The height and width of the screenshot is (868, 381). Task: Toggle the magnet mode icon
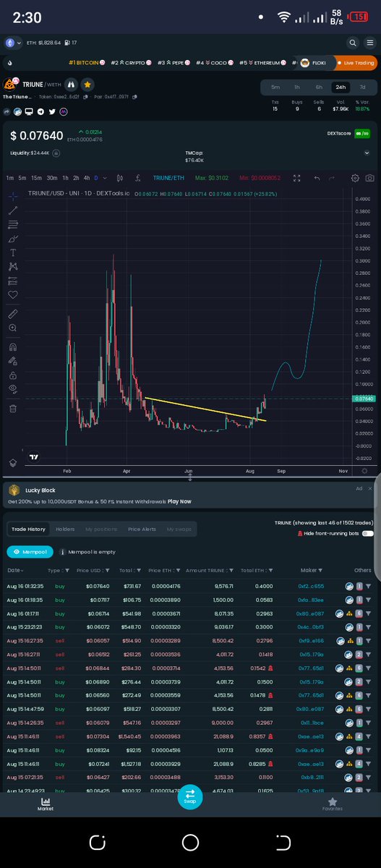[13, 347]
